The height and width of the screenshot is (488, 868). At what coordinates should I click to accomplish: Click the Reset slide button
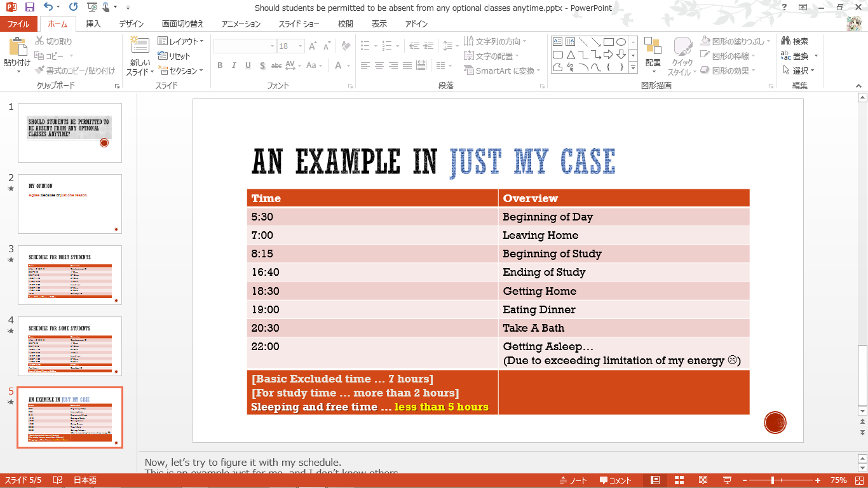pos(175,56)
